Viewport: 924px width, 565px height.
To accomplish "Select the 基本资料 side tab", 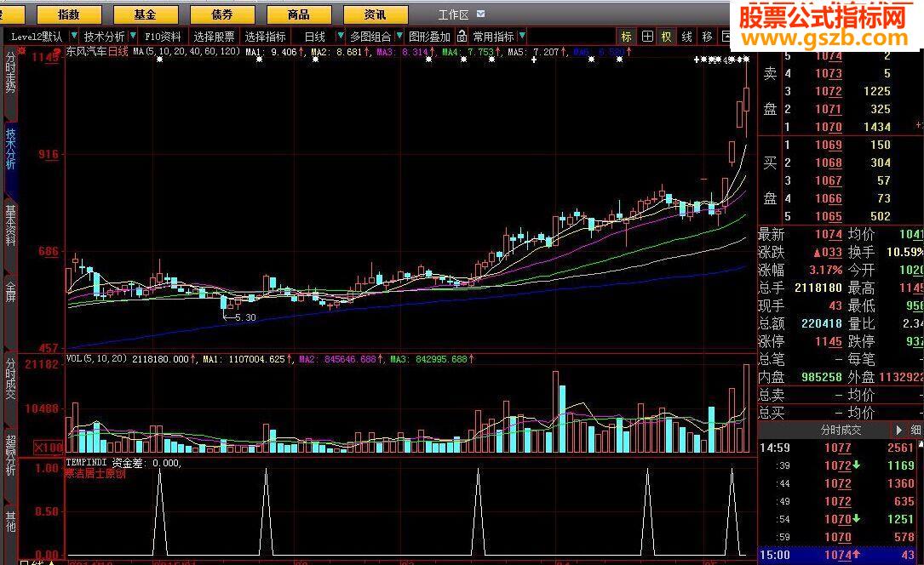I will [10, 225].
